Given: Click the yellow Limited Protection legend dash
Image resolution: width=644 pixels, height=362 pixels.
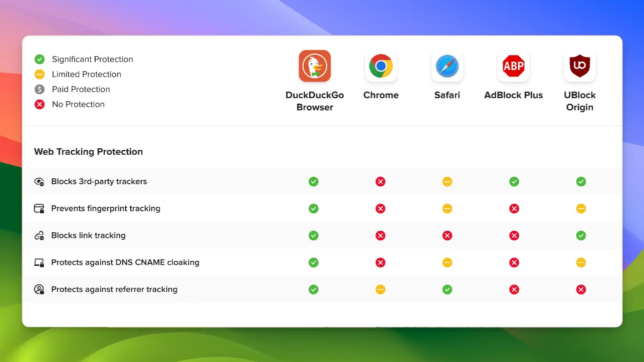Looking at the screenshot, I should [40, 74].
